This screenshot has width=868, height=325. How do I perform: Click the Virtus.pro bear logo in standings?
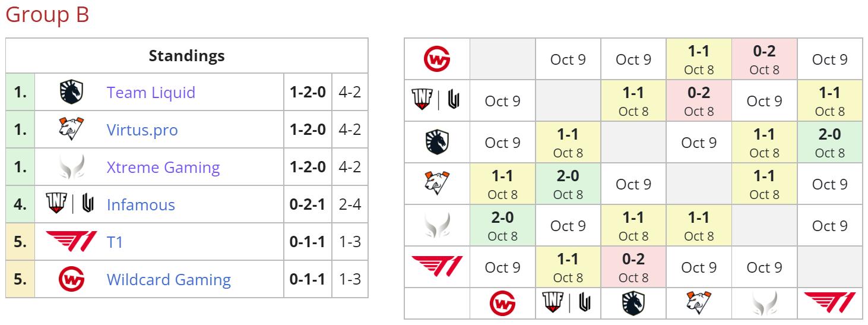[71, 130]
